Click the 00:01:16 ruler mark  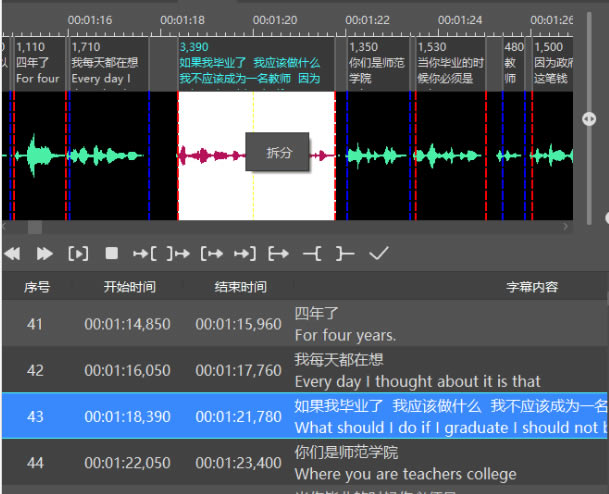pyautogui.click(x=90, y=20)
